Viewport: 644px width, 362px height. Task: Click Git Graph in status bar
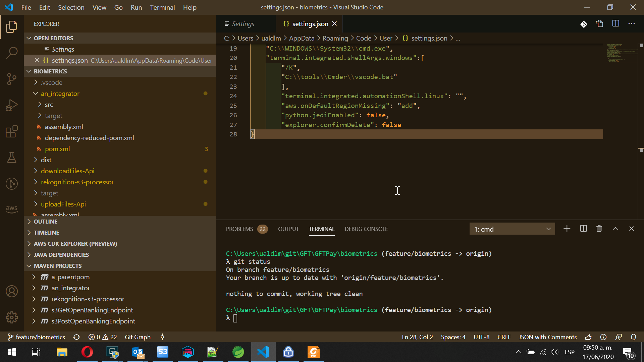point(138,337)
